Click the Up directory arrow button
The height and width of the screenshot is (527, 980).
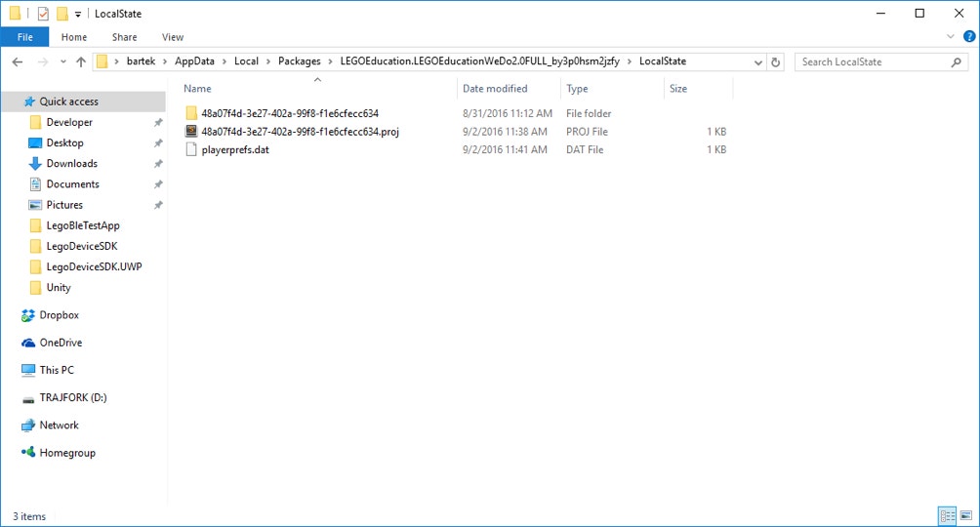[x=81, y=61]
